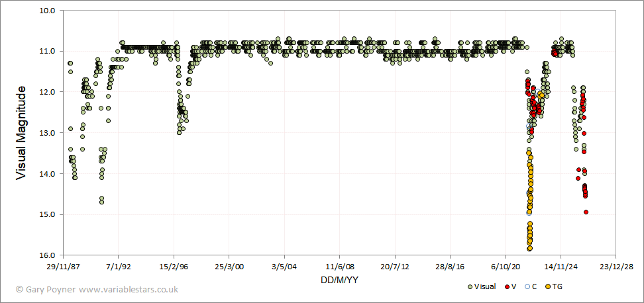644x303 pixels.
Task: Click x-axis date 3/5/04
Action: click(284, 267)
